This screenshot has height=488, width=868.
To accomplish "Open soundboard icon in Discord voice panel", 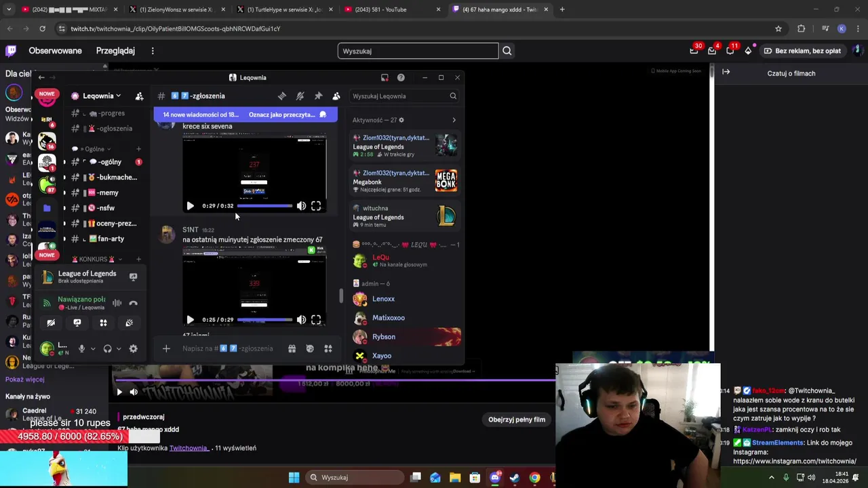I will pos(129,323).
